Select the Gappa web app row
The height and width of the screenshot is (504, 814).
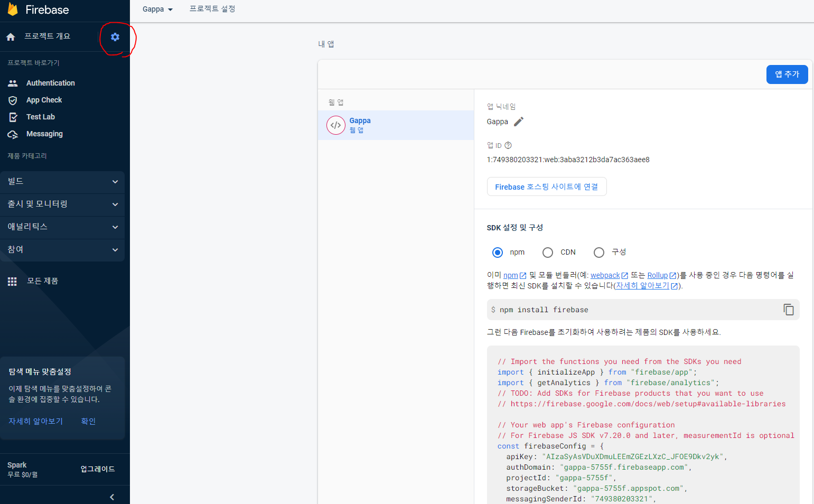coord(396,125)
